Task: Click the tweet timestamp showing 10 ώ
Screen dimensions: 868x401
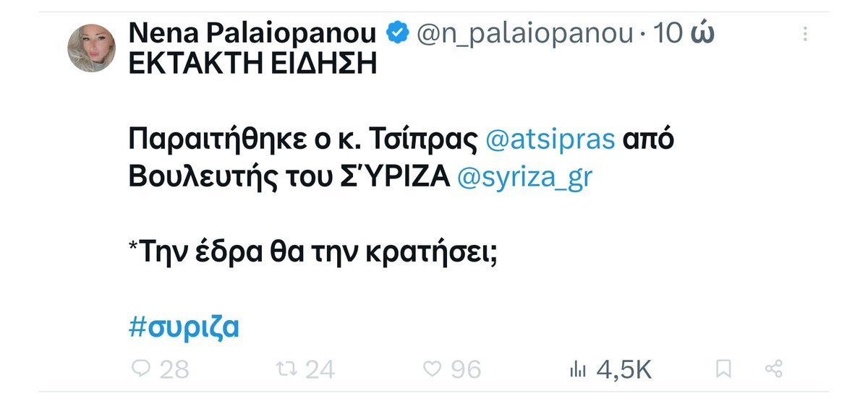Action: coord(684,33)
